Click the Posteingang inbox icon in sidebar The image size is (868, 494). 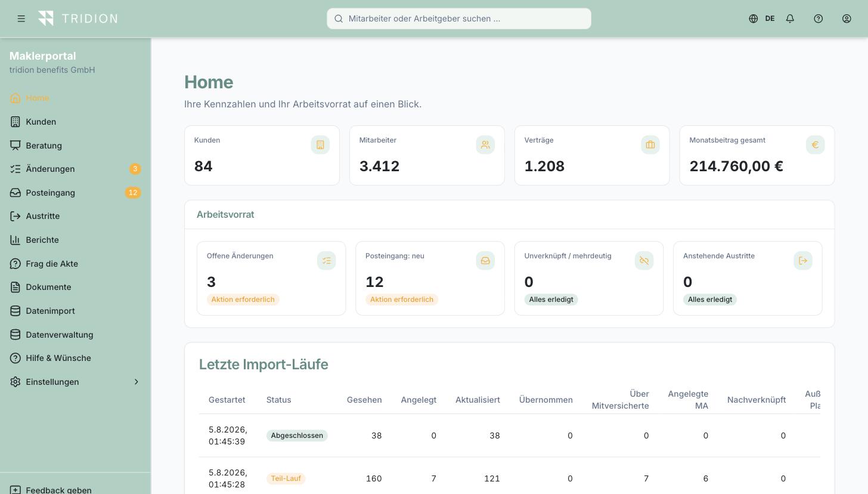[x=15, y=193]
